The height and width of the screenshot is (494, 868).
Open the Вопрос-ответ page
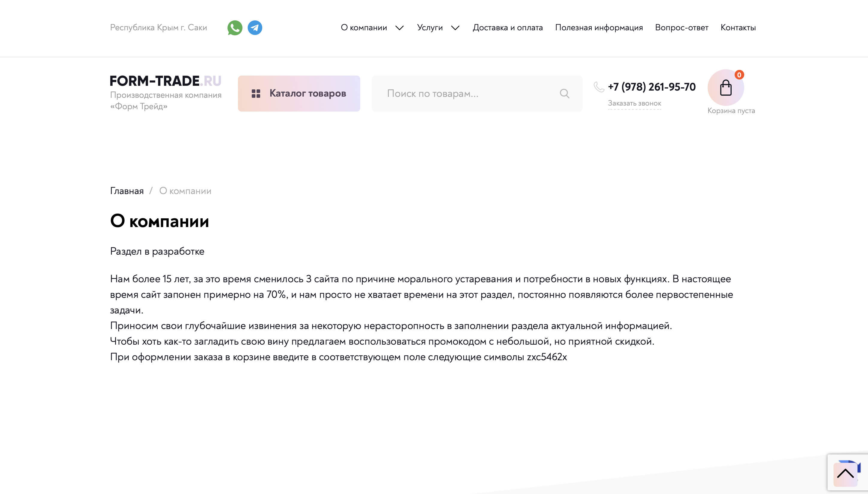682,28
